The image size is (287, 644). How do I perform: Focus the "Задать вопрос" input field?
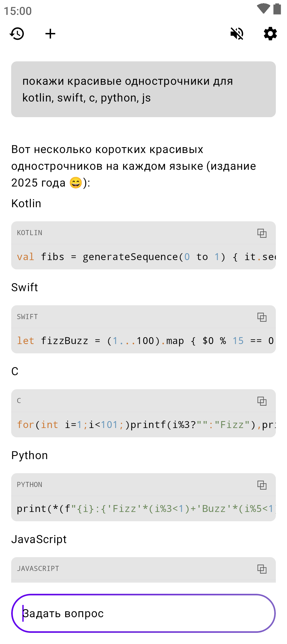(x=143, y=613)
